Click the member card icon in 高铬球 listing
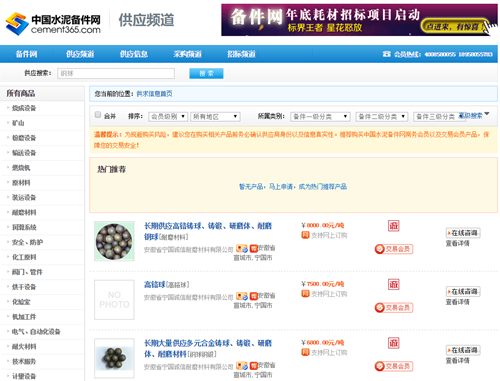 tap(242, 296)
